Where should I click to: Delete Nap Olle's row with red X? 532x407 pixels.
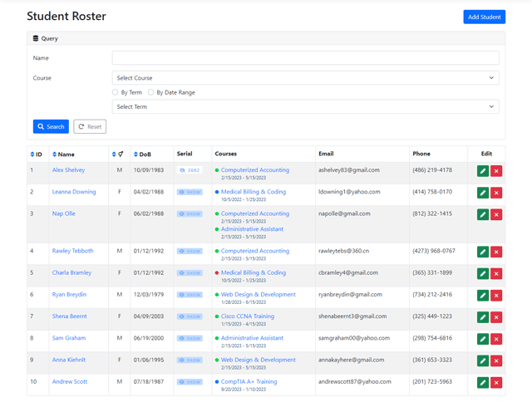496,214
